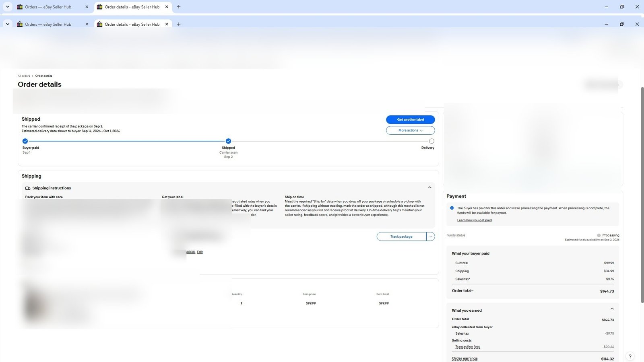Click Order total $144.73 under What you earned

coord(608,320)
